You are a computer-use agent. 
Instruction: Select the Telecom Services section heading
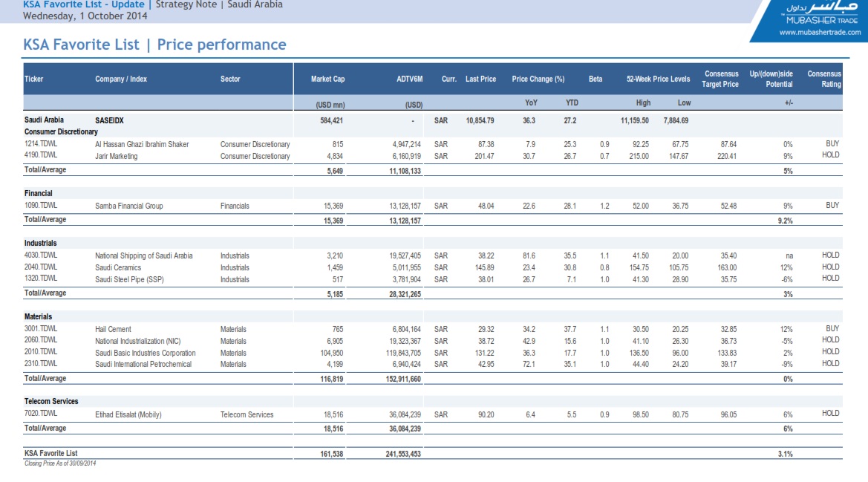(51, 402)
